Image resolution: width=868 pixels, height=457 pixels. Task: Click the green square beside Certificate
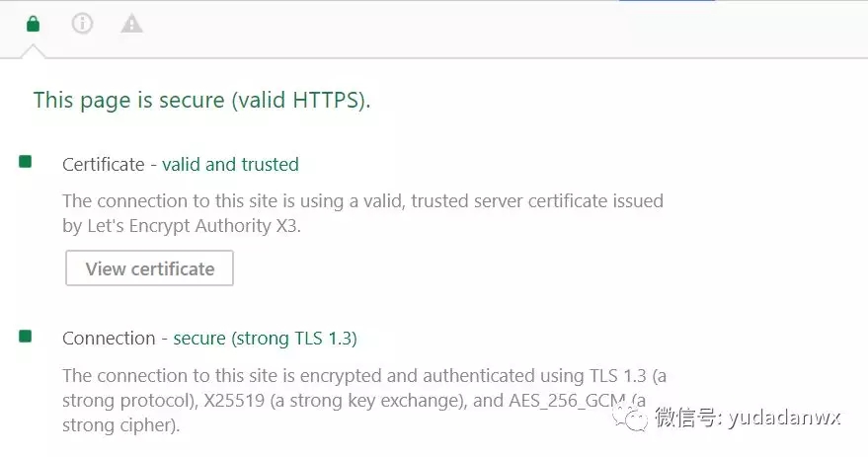[25, 162]
